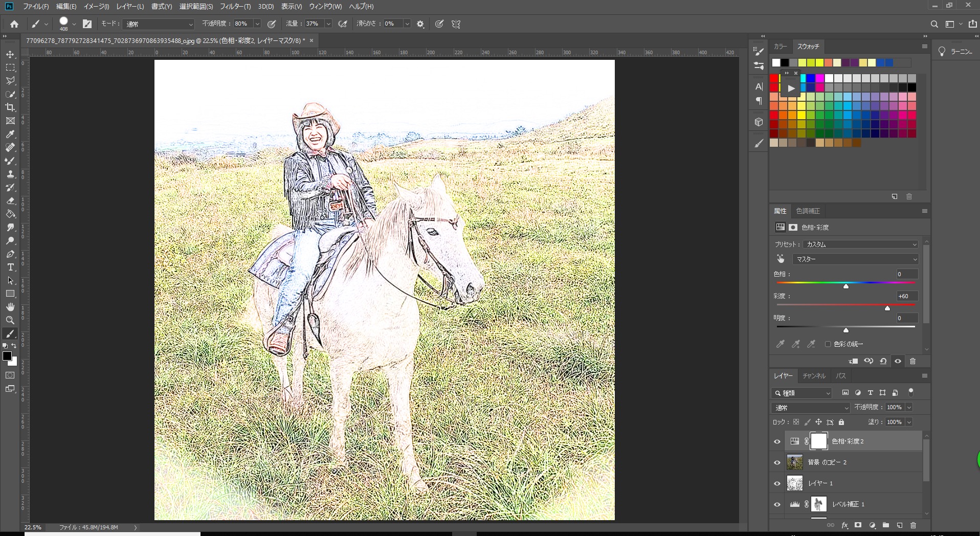Select the Hand tool
Screen dimensions: 980x536
point(10,307)
